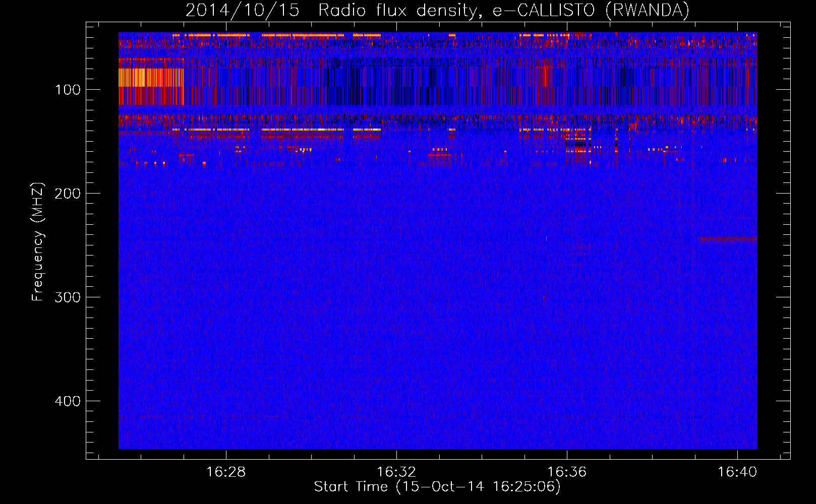The width and height of the screenshot is (816, 504).
Task: Click the "16:28" time tick label
Action: tap(226, 472)
